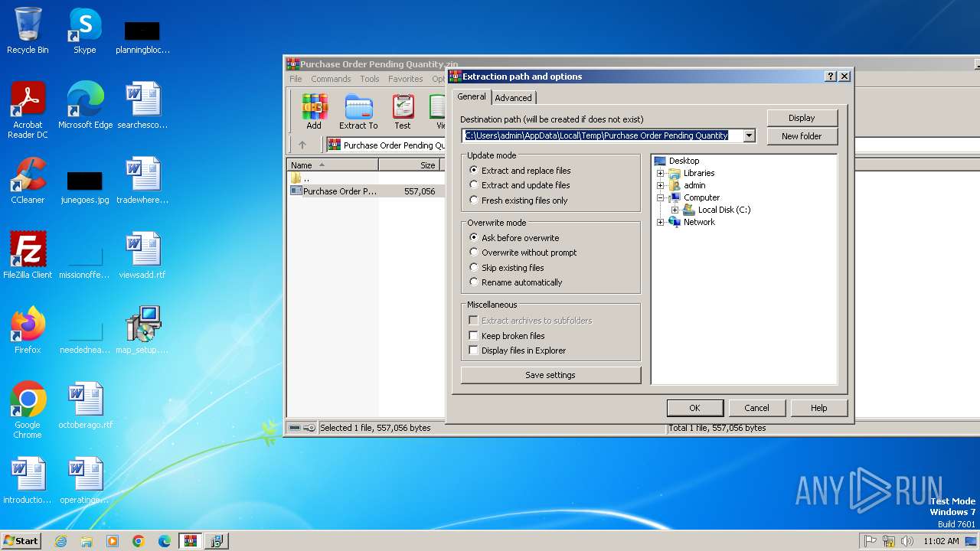Select viewsadd.rtf desktop file
Screen dimensions: 980x551
click(142, 256)
